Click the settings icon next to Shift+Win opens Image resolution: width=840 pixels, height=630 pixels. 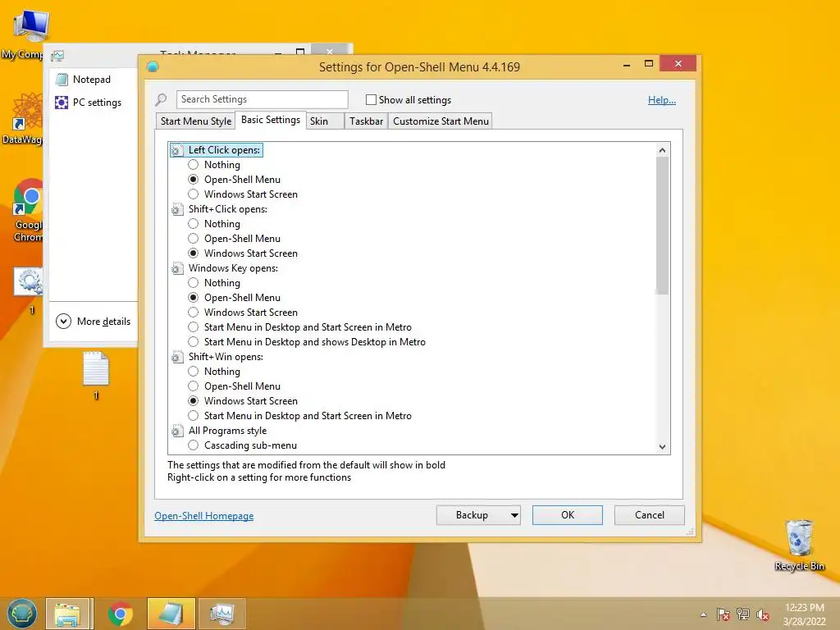tap(177, 358)
